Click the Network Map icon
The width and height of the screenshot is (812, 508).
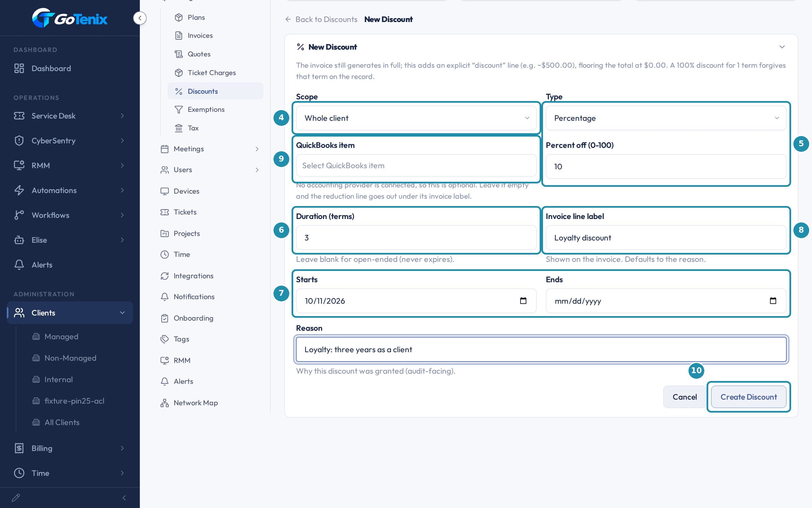coord(164,403)
